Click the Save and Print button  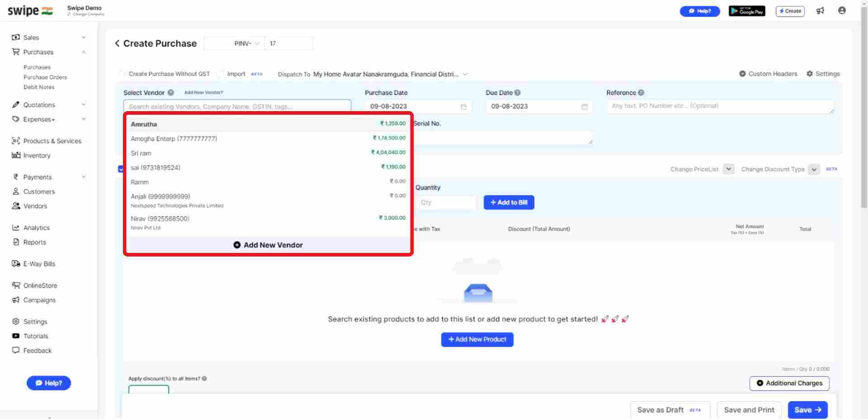point(749,410)
